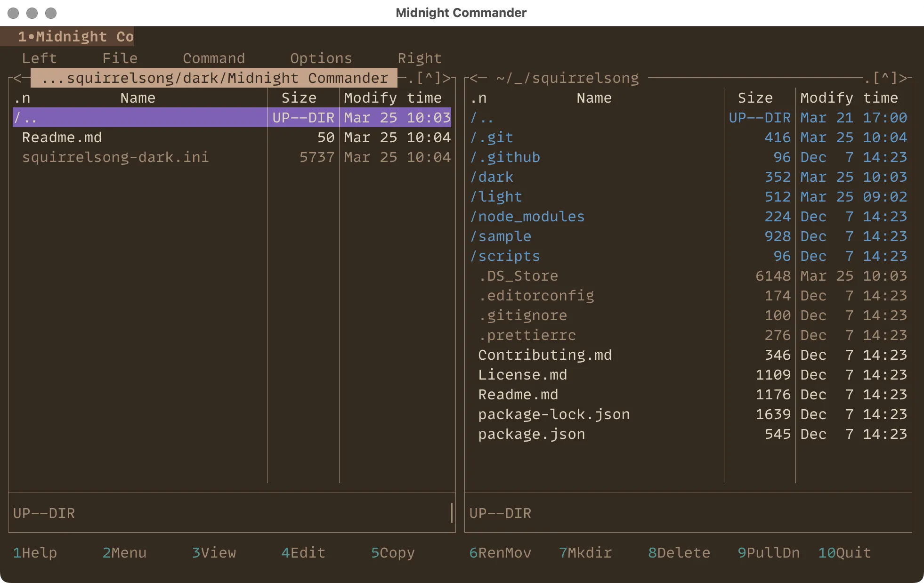Select Readme.md in the left panel
The height and width of the screenshot is (583, 924).
tap(62, 137)
